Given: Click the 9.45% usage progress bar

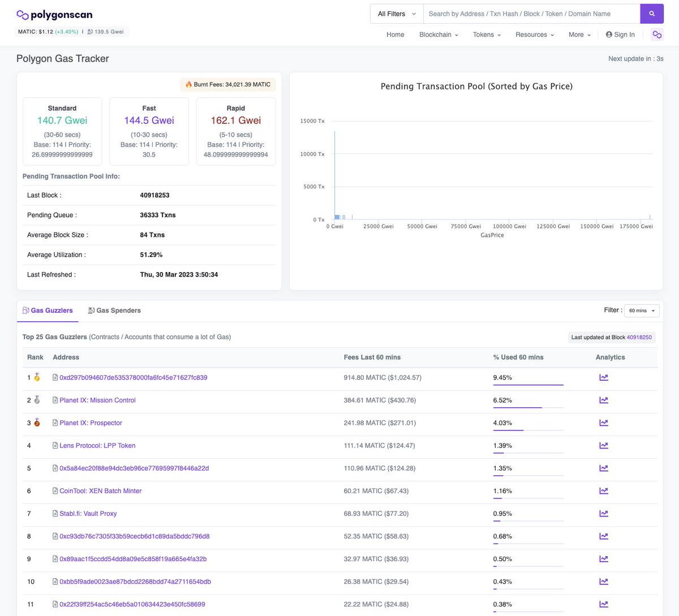Looking at the screenshot, I should pos(528,385).
